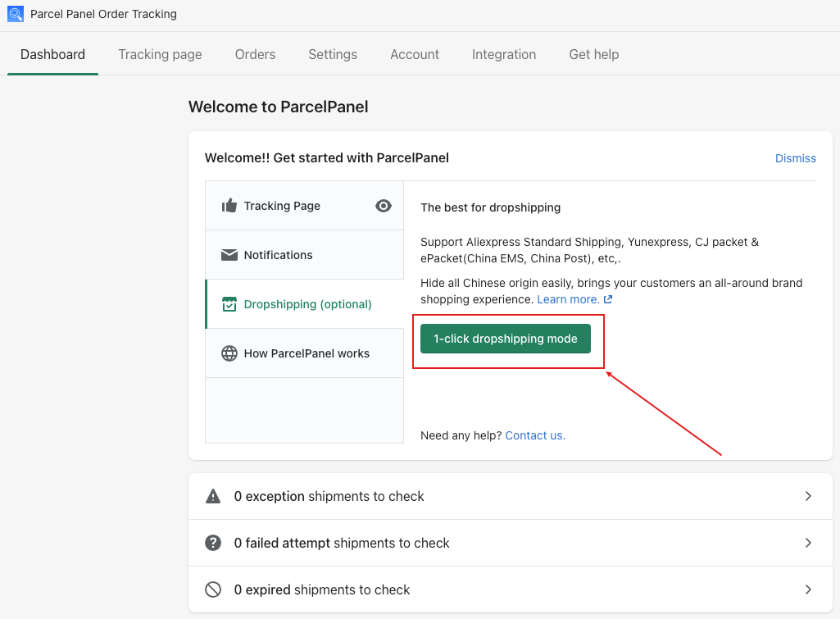Select the Tracking Page setup step
This screenshot has height=619, width=840.
304,206
